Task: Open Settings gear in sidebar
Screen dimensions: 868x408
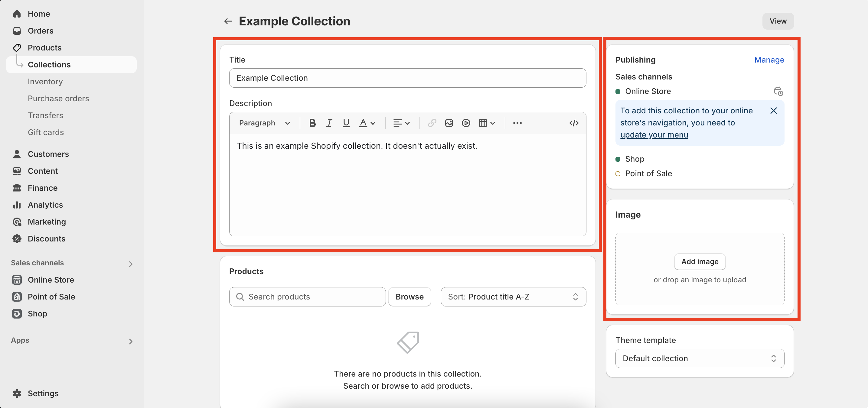Action: [x=17, y=393]
